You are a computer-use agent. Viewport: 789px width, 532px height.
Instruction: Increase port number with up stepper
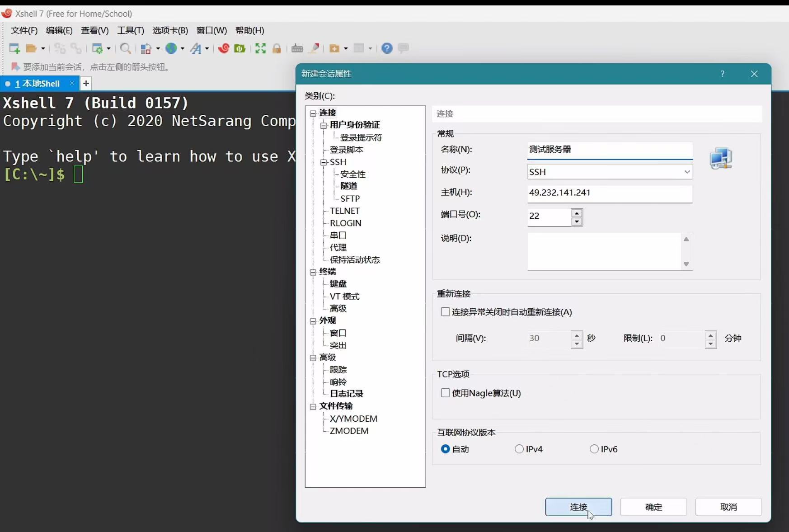click(x=577, y=213)
